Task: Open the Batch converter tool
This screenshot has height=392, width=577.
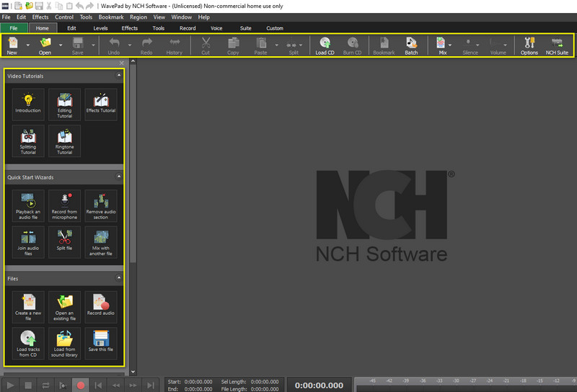Action: pos(411,46)
